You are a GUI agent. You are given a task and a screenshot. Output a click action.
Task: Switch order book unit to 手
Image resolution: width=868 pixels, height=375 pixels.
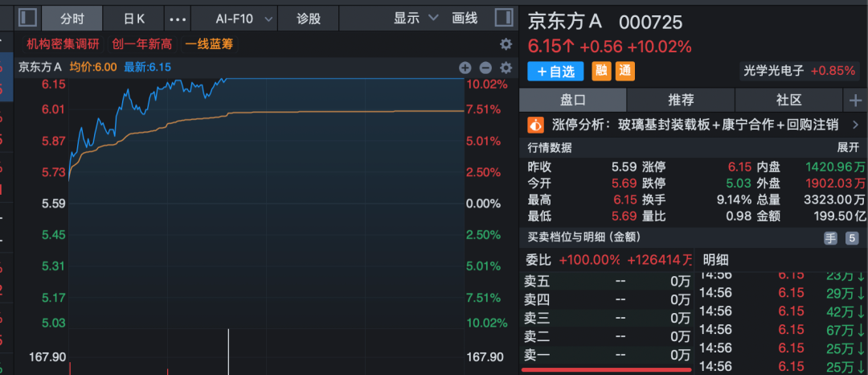[x=831, y=238]
